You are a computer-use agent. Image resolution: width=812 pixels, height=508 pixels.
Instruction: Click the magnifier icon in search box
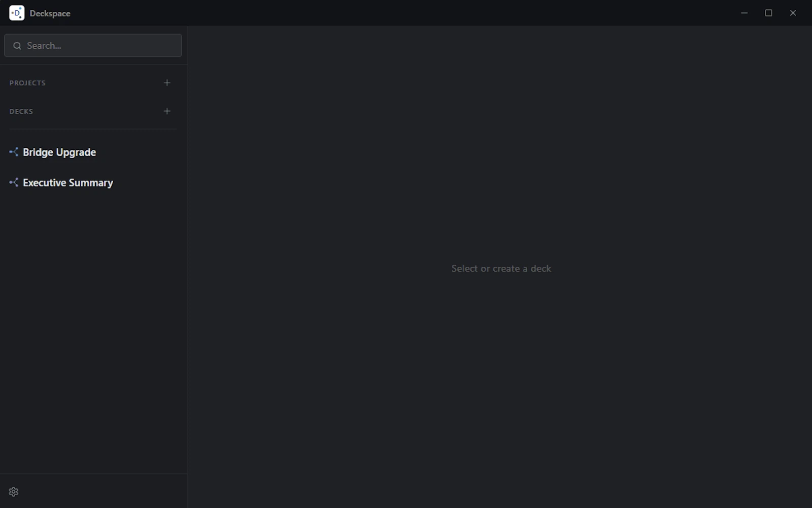(x=17, y=46)
